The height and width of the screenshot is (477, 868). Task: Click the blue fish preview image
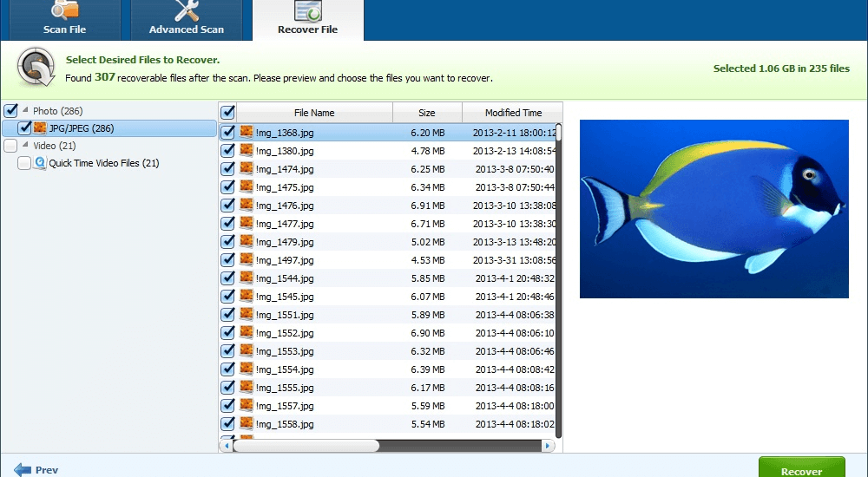coord(714,209)
